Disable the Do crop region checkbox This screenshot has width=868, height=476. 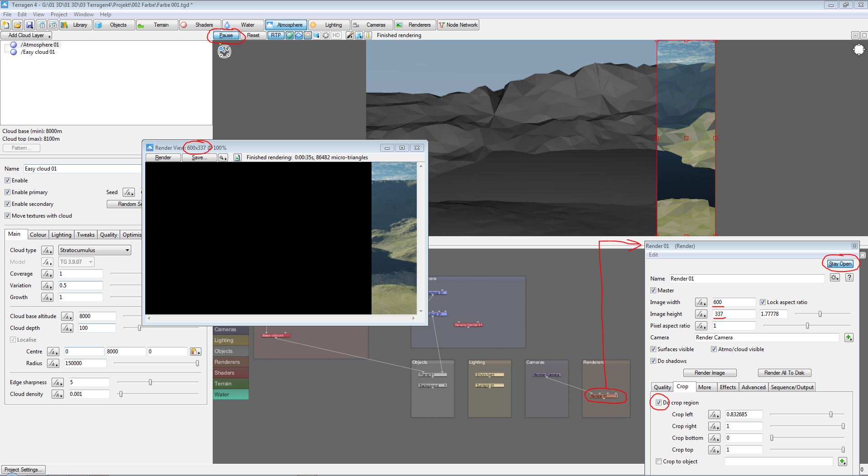pyautogui.click(x=659, y=403)
